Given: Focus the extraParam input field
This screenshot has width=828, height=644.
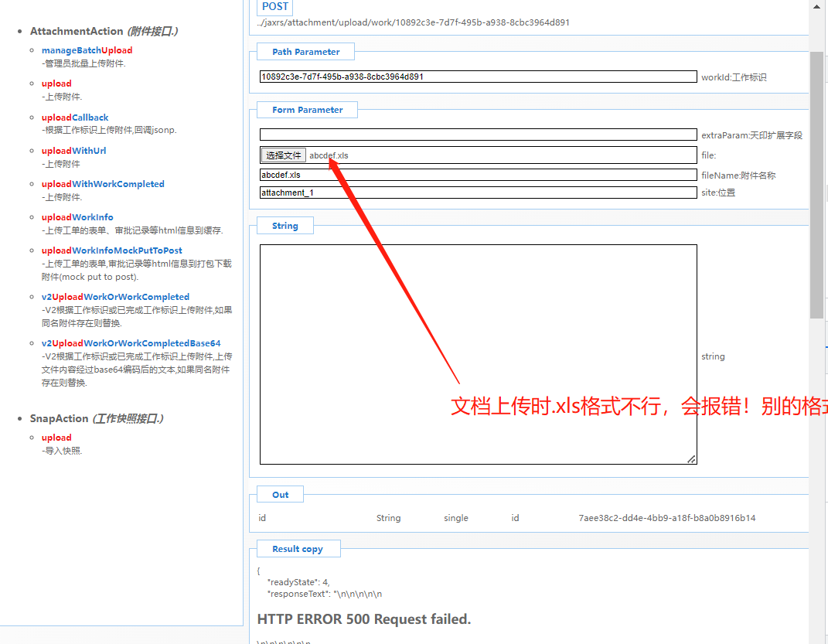Looking at the screenshot, I should click(478, 135).
